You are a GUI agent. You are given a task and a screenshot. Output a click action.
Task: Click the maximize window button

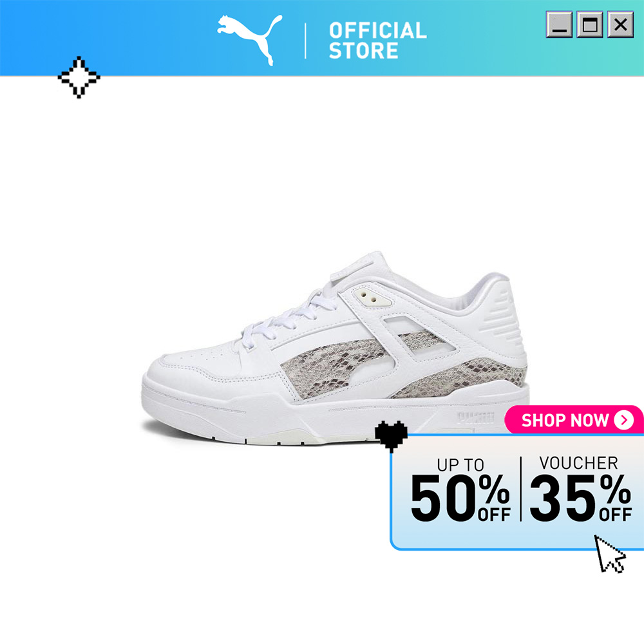point(590,24)
